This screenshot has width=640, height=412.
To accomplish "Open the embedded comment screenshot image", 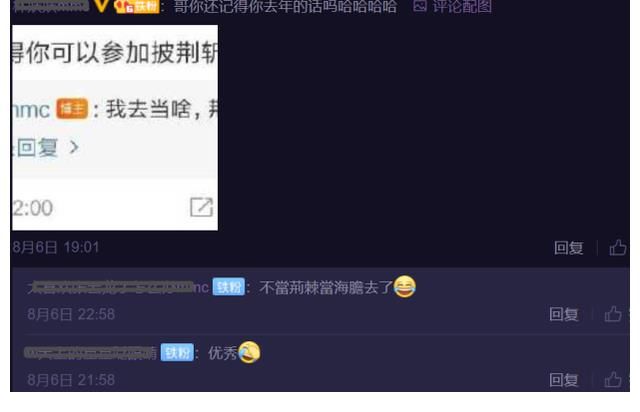I will click(x=115, y=128).
